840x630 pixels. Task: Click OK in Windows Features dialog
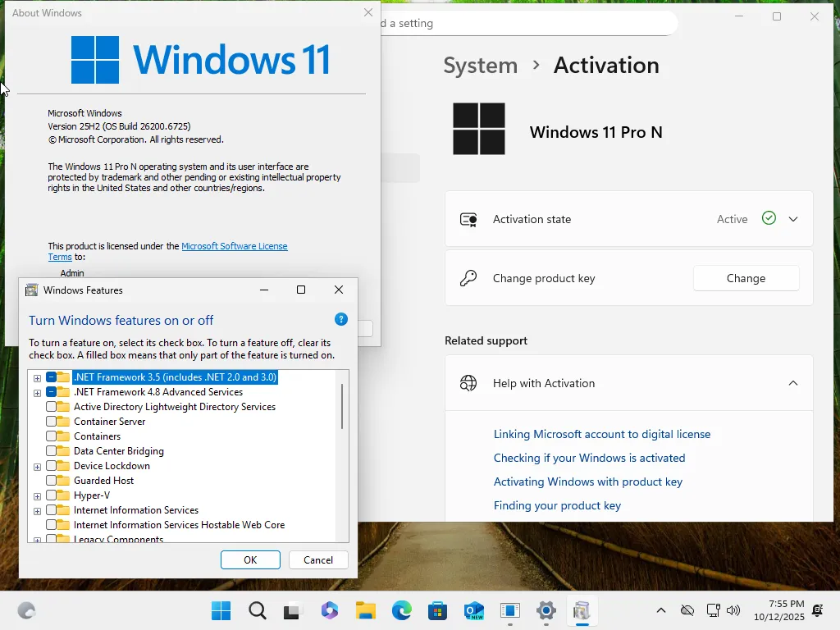(250, 560)
